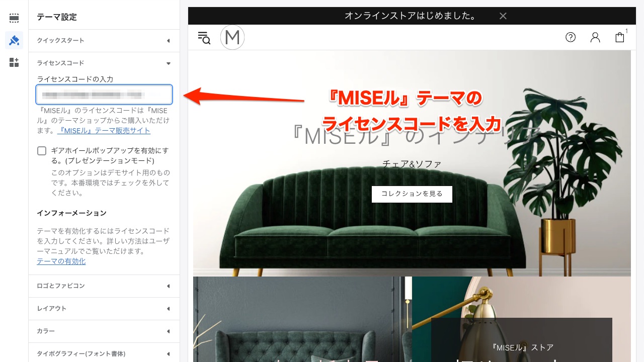Collapse the ライセンスコード section
The height and width of the screenshot is (362, 644).
pos(104,63)
